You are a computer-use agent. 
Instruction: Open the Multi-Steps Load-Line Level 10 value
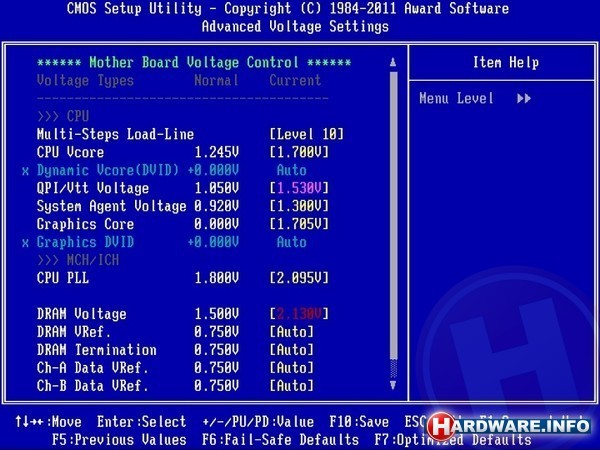tap(305, 134)
